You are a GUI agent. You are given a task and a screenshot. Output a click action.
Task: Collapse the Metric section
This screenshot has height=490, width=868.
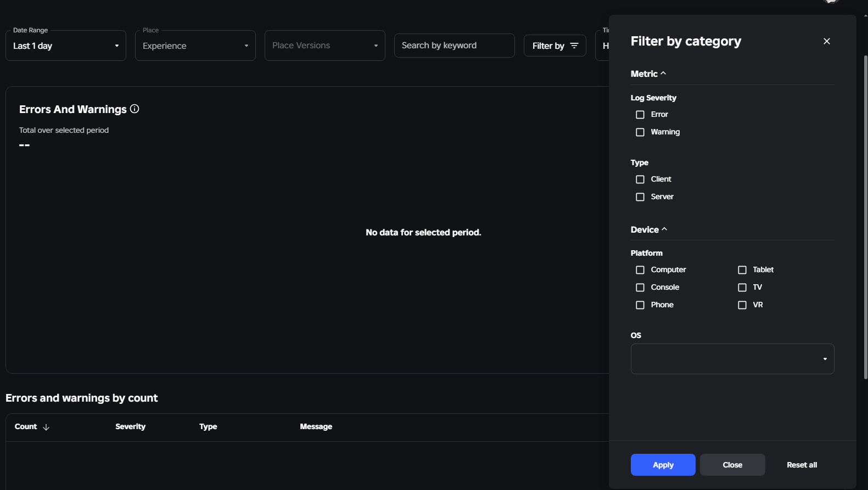click(x=648, y=74)
